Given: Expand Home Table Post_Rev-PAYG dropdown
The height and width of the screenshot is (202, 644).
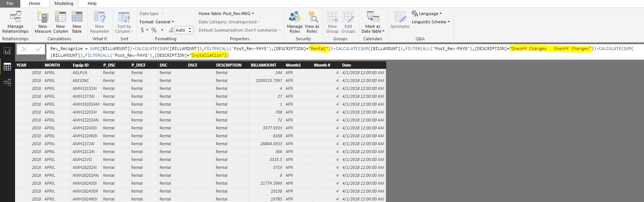Looking at the screenshot, I should click(x=226, y=14).
